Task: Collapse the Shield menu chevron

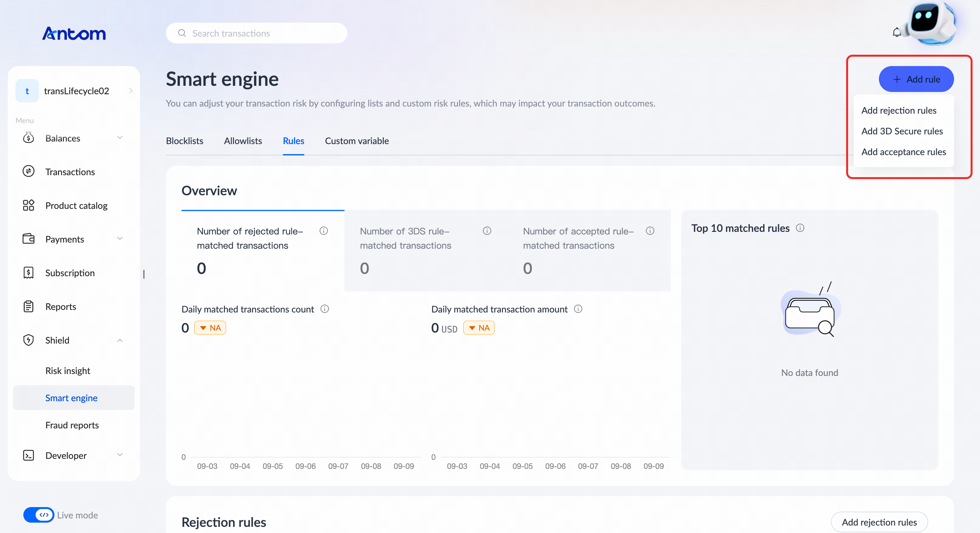Action: [120, 340]
